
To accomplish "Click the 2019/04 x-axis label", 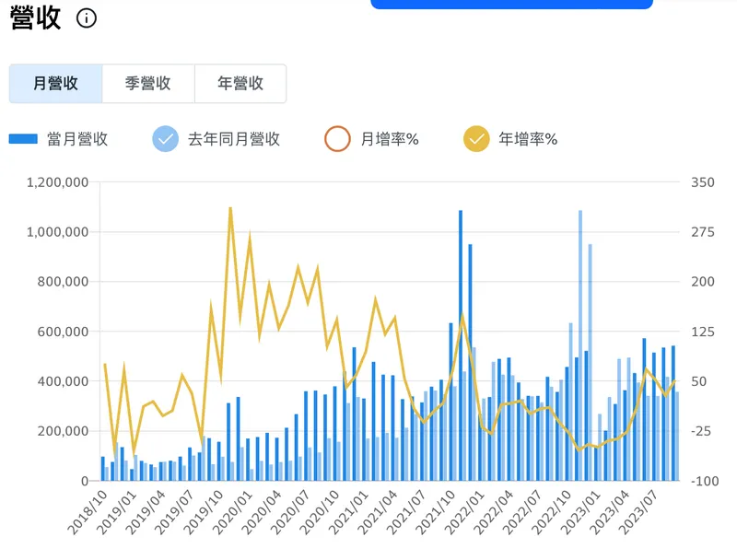I will tap(146, 512).
